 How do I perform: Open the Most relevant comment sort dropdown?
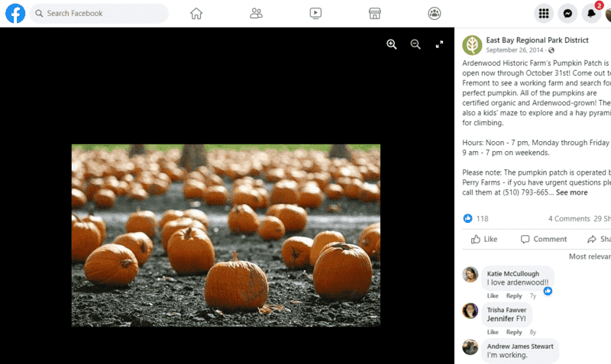(x=590, y=256)
